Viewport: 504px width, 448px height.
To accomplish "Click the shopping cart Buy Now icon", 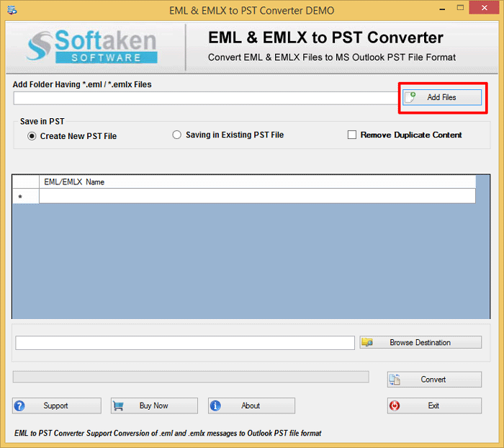I will pos(118,406).
